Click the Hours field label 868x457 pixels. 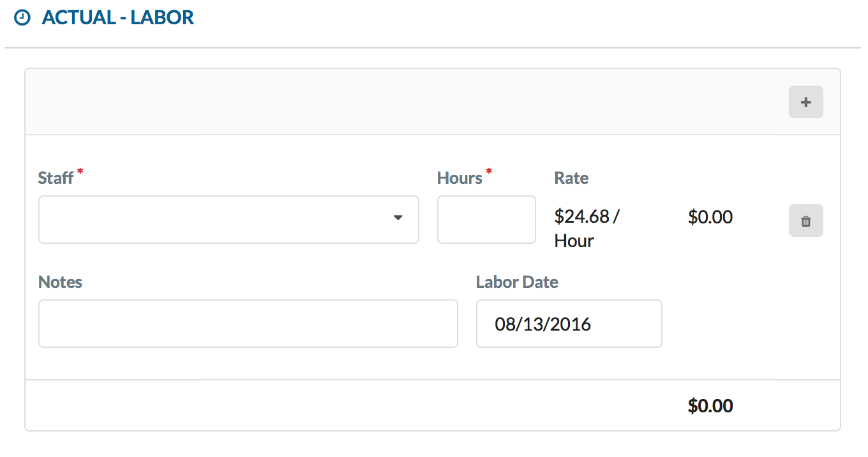tap(460, 177)
